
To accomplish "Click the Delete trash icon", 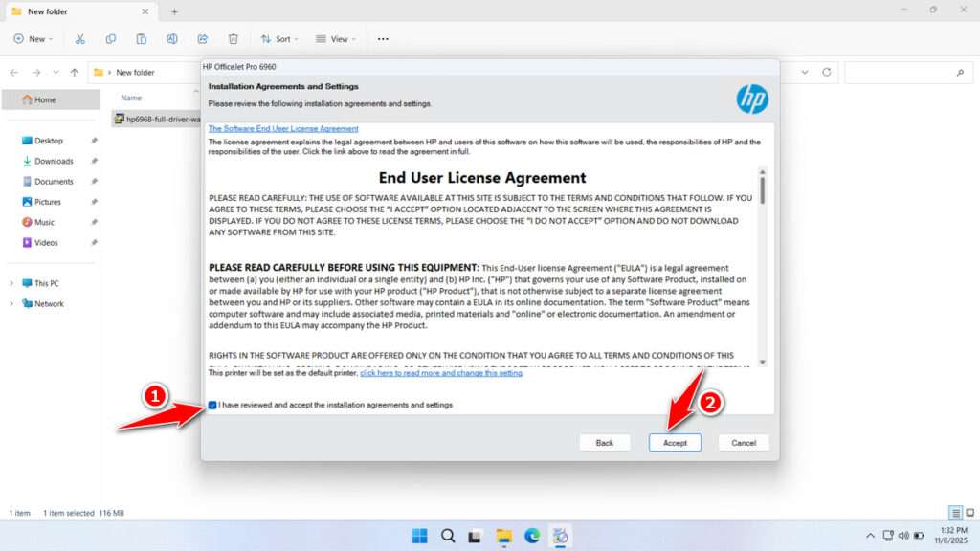I will pos(233,38).
